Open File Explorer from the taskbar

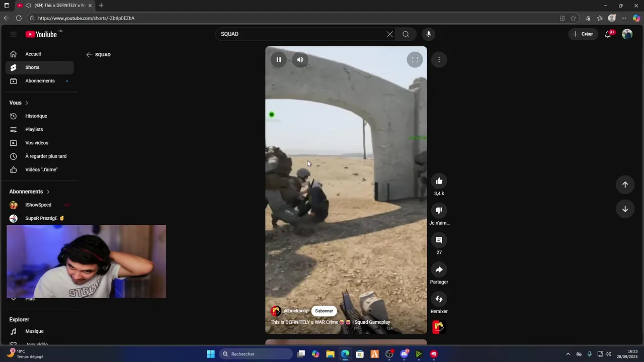pyautogui.click(x=331, y=354)
